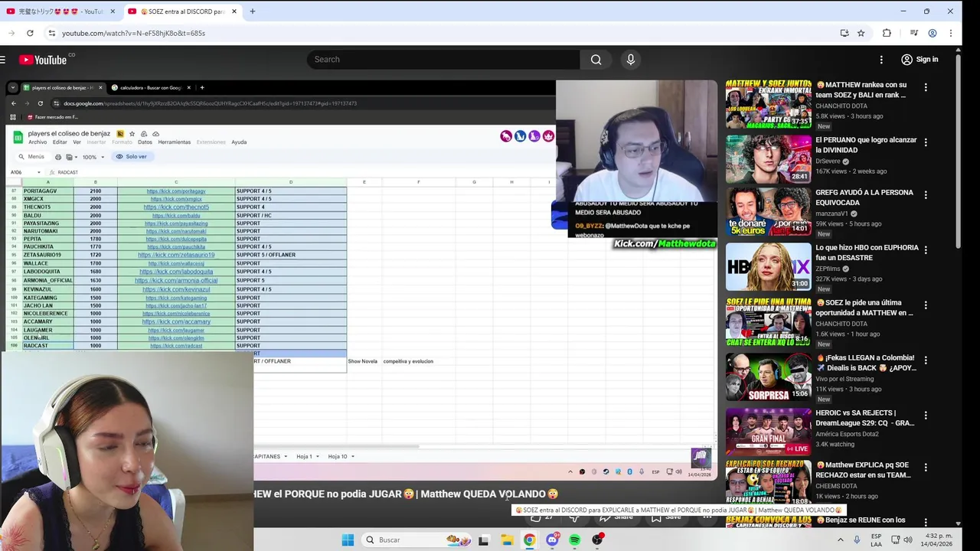
Task: Click the CHEEMS DOTA channel name
Action: point(836,486)
